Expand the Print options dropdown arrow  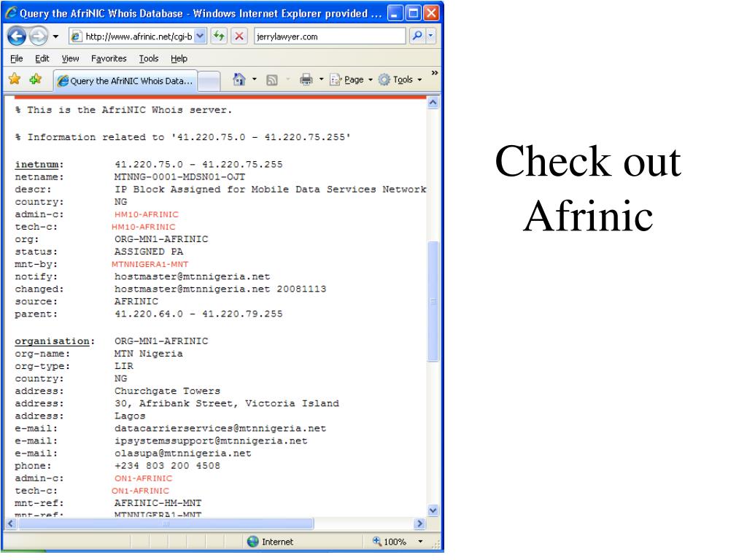(321, 79)
